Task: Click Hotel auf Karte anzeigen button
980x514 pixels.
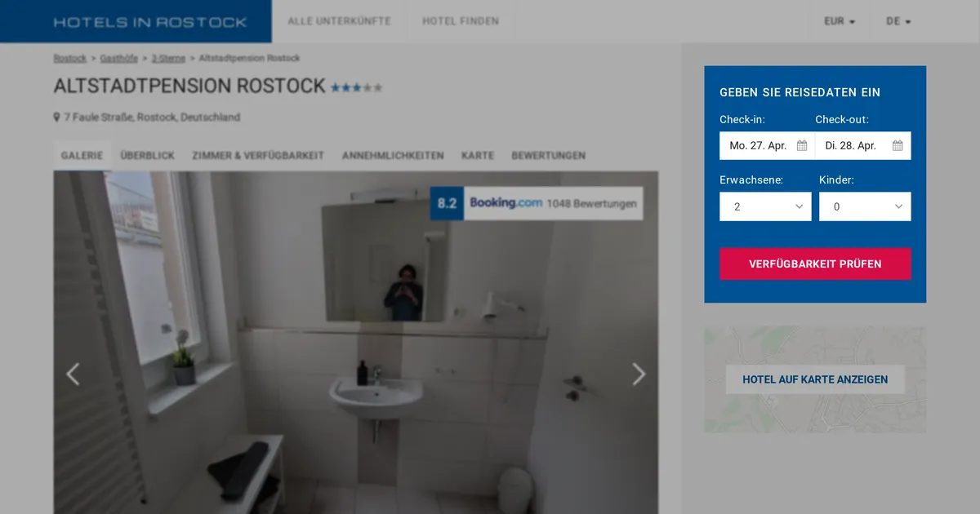Action: click(815, 379)
